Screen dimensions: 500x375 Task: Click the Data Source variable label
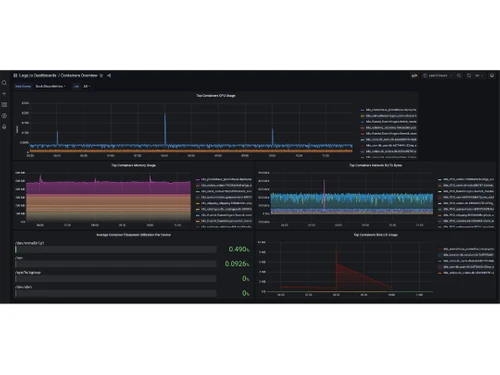tap(23, 86)
